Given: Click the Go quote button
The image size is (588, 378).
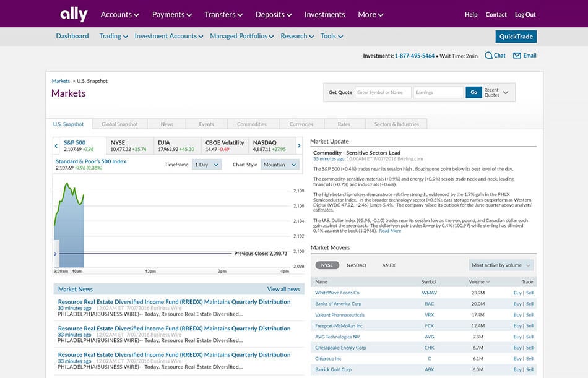Looking at the screenshot, I should coord(473,92).
